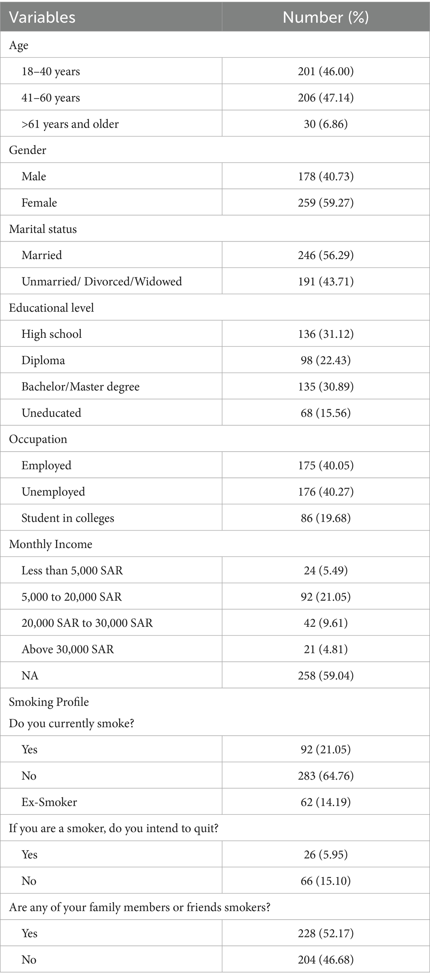Click the Gender section heading

coord(27,150)
